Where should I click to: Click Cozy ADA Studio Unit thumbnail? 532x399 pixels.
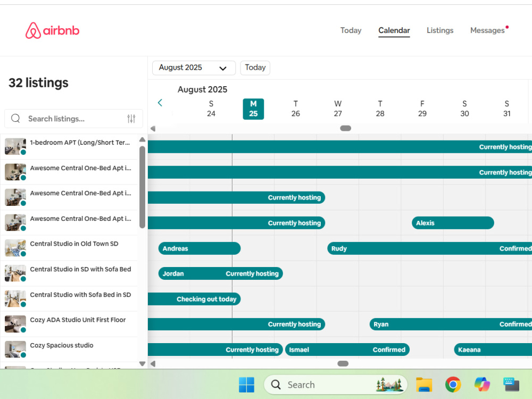tap(15, 323)
